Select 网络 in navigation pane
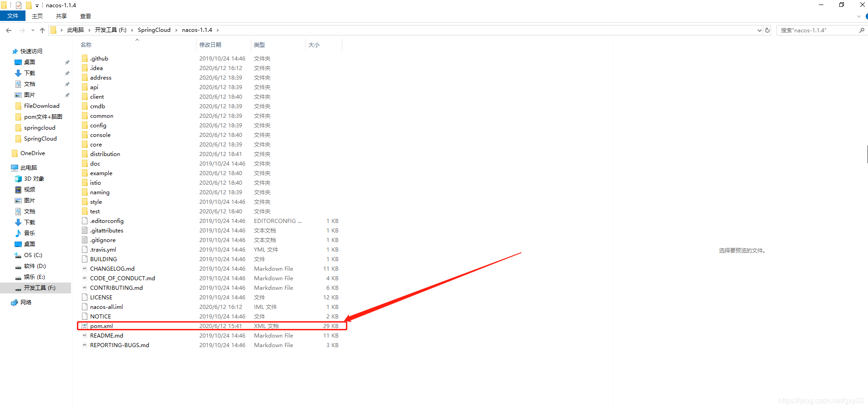Screen dimensions: 868x409 coord(26,303)
